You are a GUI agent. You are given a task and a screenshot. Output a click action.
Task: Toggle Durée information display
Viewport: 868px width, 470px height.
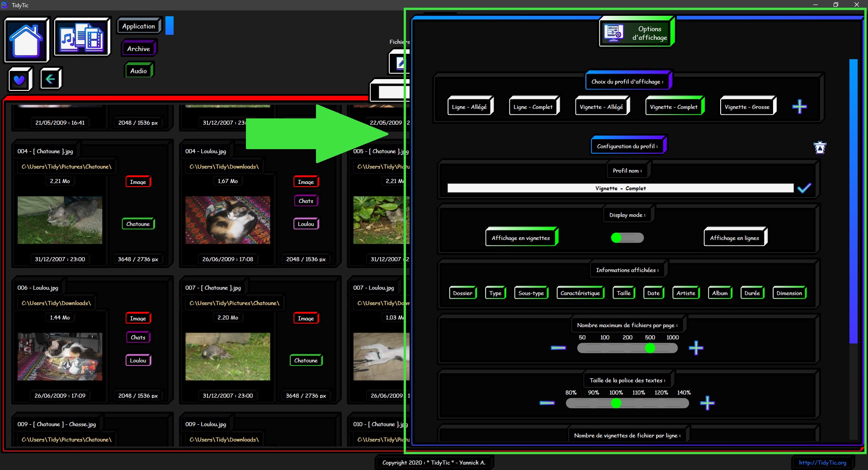point(752,293)
